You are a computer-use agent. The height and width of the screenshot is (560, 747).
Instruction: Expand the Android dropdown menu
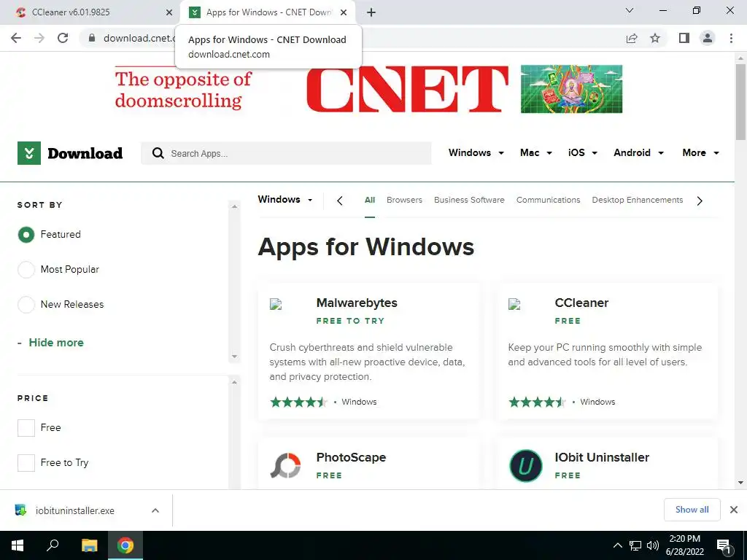click(x=638, y=153)
